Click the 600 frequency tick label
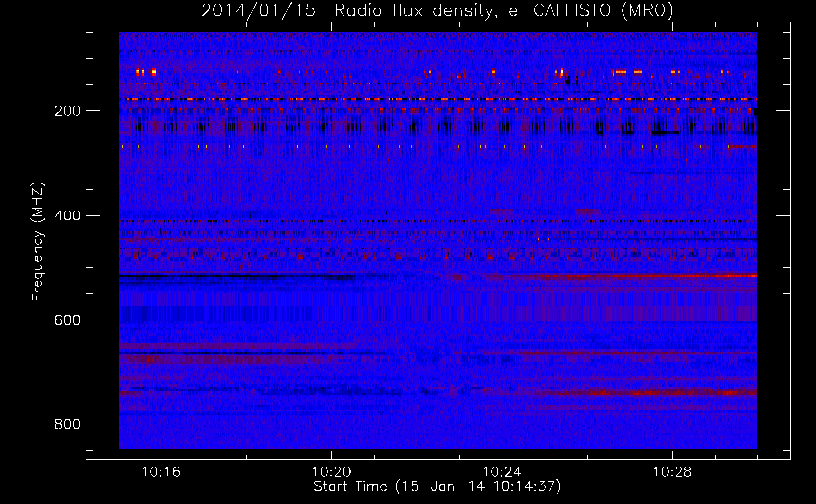The image size is (816, 504). click(67, 320)
